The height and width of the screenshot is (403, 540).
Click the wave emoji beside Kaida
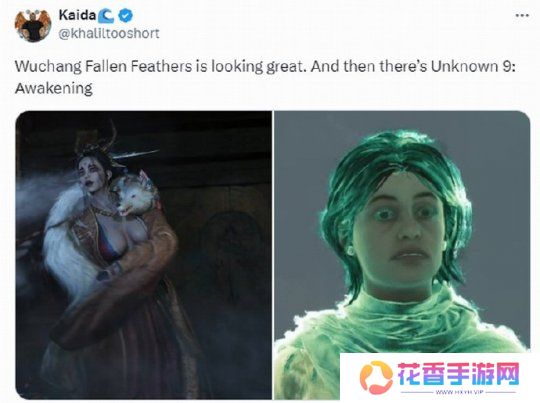106,15
